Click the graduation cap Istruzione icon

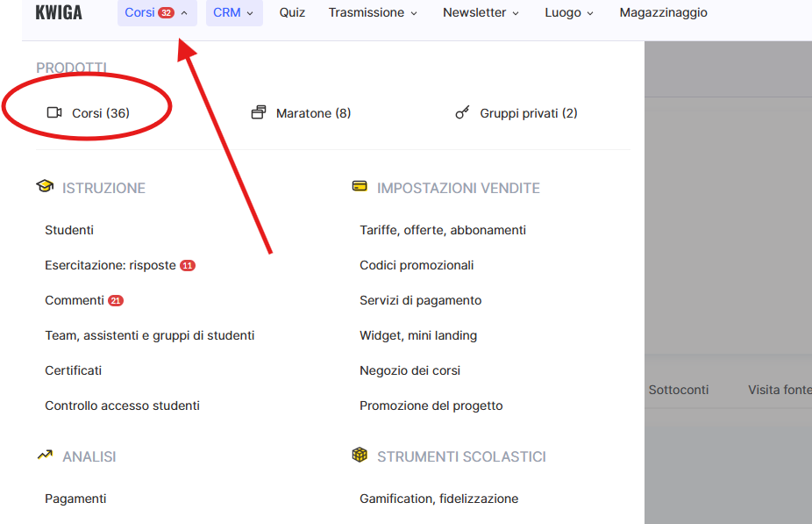45,188
